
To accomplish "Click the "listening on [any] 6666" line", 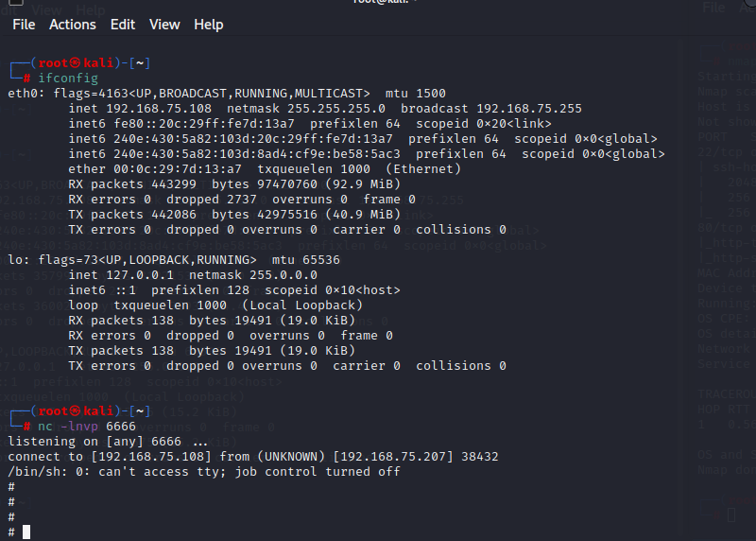I will [108, 442].
